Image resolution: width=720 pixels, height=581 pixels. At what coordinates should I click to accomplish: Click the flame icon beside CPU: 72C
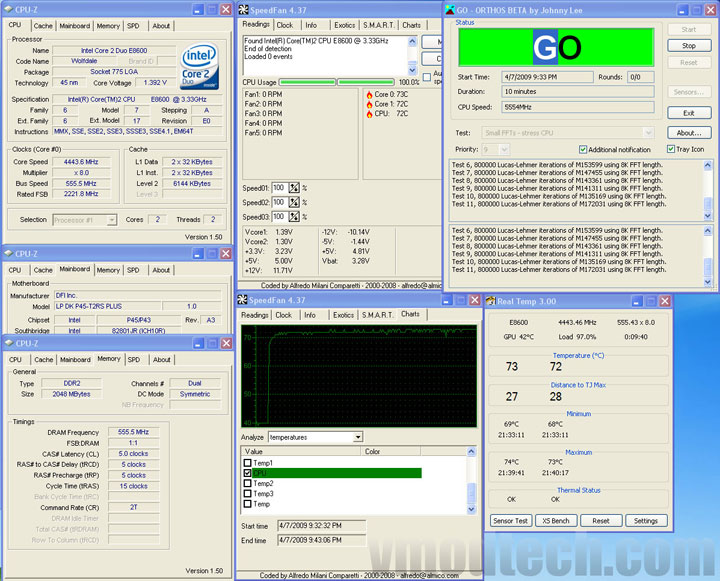click(x=369, y=114)
